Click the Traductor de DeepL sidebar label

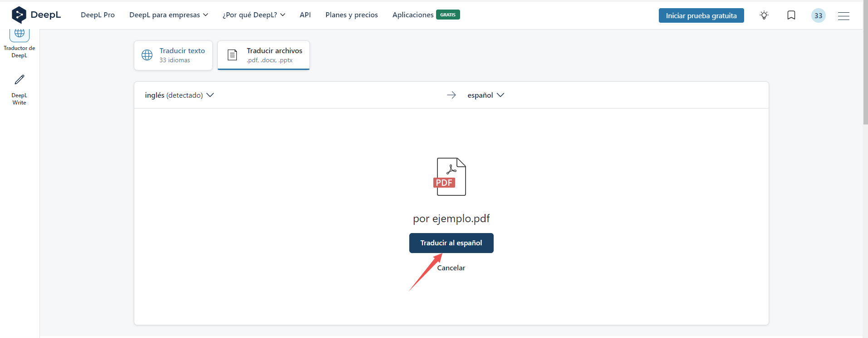[20, 52]
